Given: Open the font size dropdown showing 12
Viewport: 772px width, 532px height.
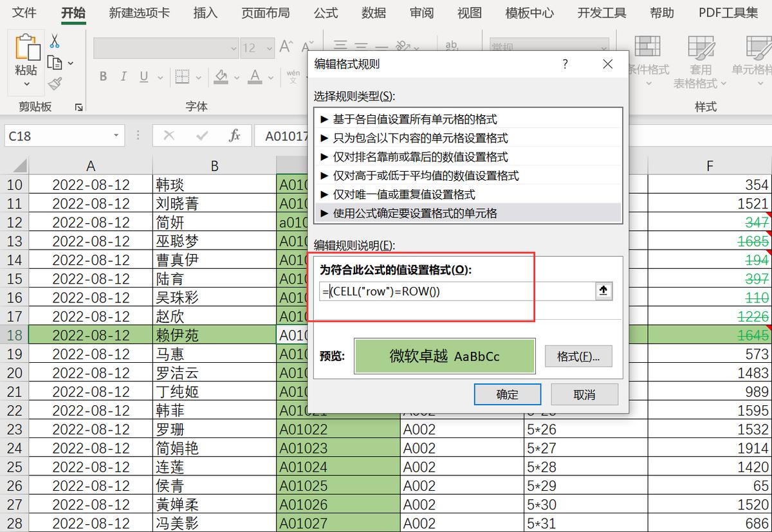Looking at the screenshot, I should point(264,48).
